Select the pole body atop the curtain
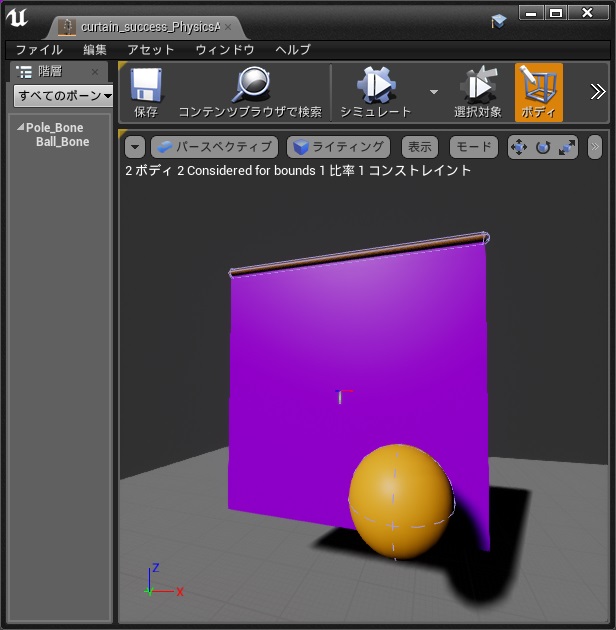616x630 pixels. (x=359, y=254)
